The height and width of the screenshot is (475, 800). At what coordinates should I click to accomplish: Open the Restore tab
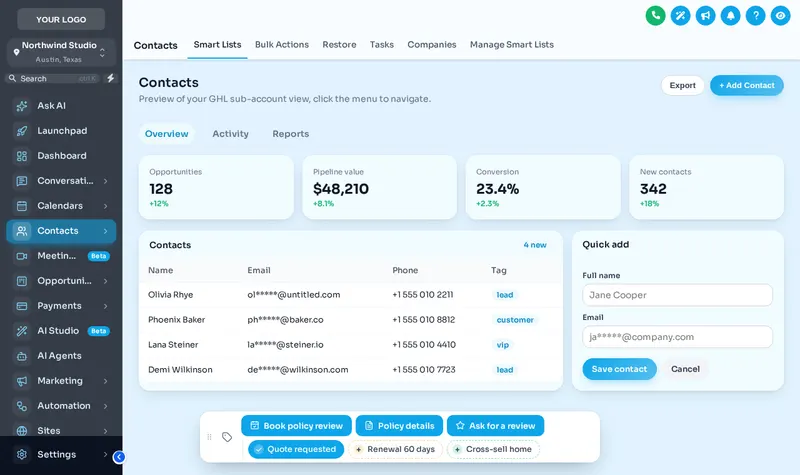point(339,45)
